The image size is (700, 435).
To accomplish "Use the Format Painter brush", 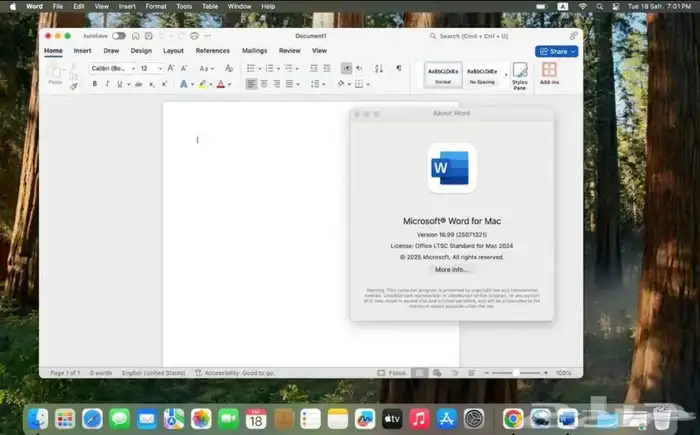I will 74,86.
